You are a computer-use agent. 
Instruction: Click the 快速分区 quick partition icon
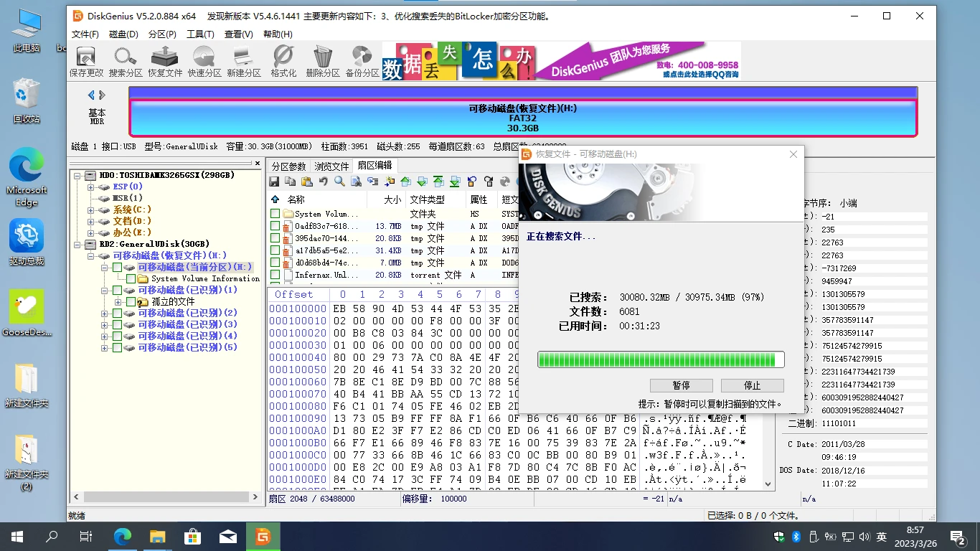click(204, 62)
